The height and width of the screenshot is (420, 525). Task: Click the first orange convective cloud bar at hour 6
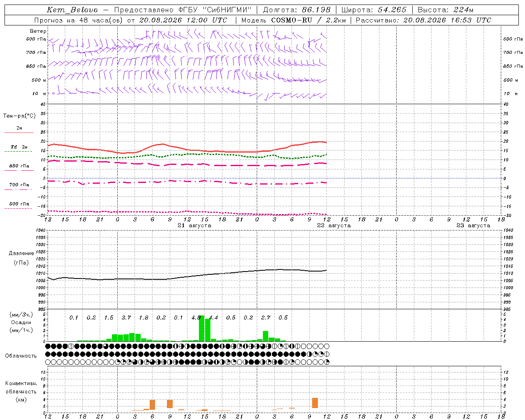pos(152,405)
